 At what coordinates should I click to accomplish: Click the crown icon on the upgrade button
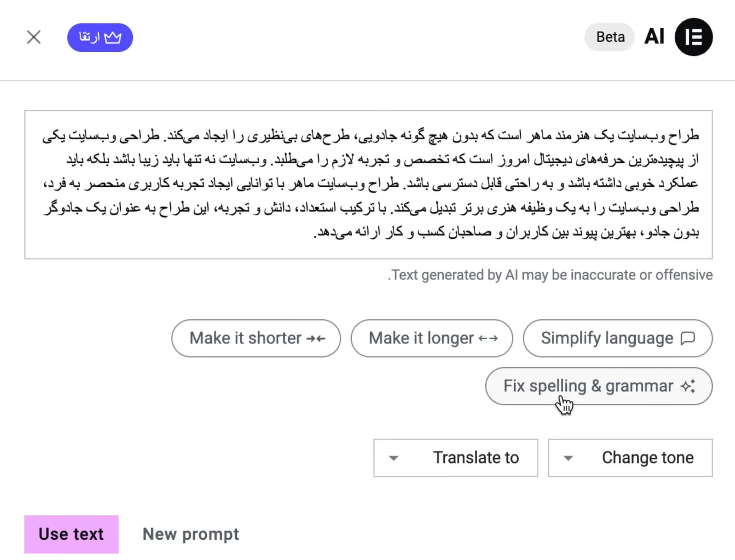point(112,37)
